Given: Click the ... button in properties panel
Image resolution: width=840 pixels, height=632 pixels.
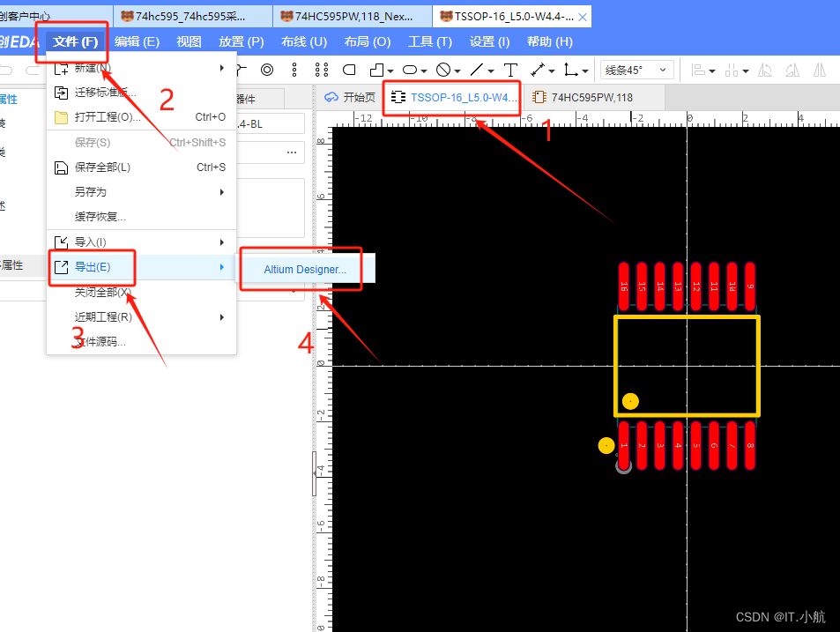Looking at the screenshot, I should [x=292, y=152].
